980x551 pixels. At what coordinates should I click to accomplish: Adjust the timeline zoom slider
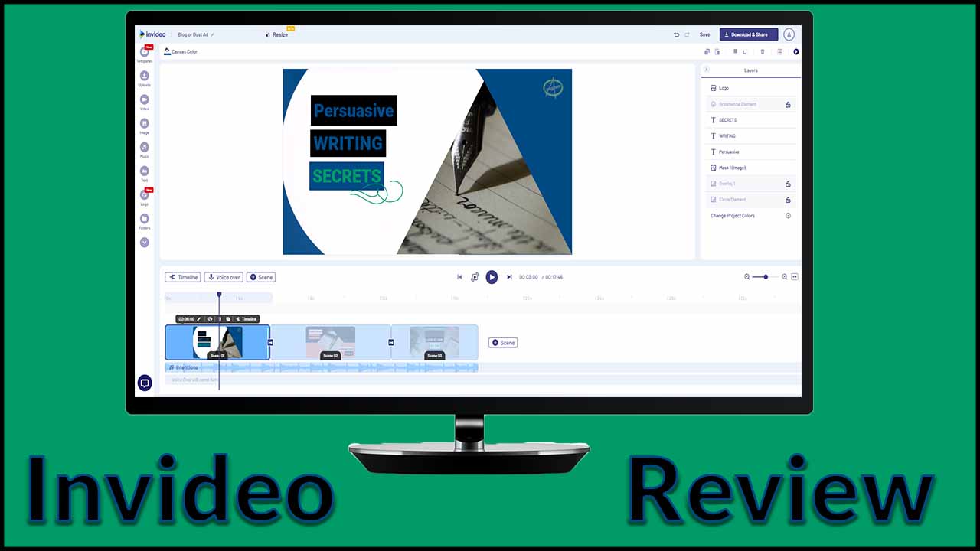point(764,277)
